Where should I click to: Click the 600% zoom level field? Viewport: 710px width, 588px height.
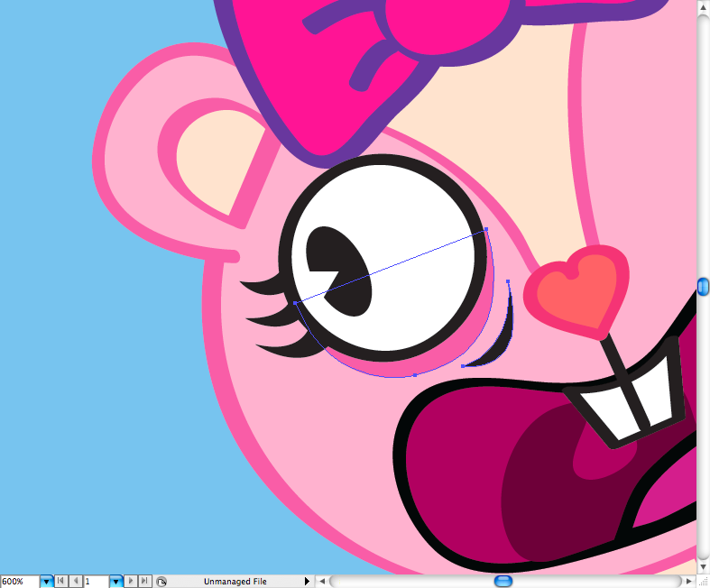[x=19, y=582]
